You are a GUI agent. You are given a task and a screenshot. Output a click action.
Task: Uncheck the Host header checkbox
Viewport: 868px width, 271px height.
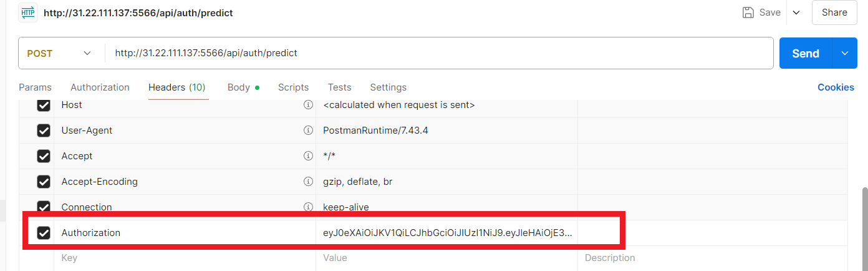[x=44, y=105]
